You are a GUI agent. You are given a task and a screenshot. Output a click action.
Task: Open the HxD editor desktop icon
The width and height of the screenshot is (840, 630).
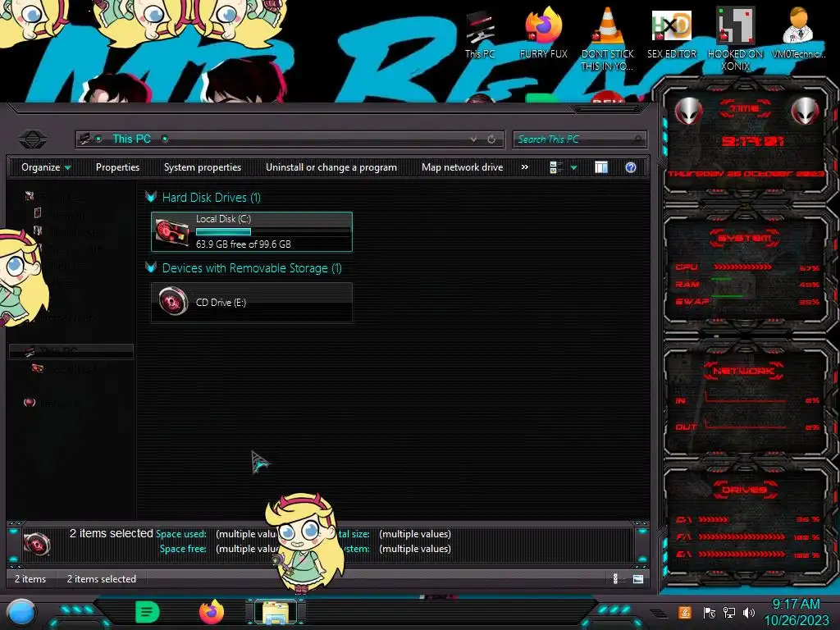pos(671,33)
